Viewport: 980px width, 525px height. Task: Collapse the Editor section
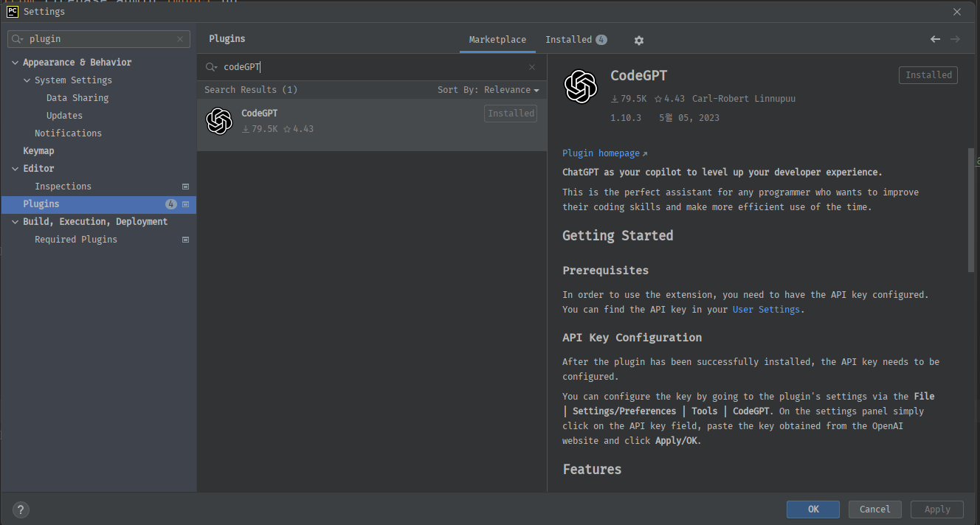[x=15, y=169]
